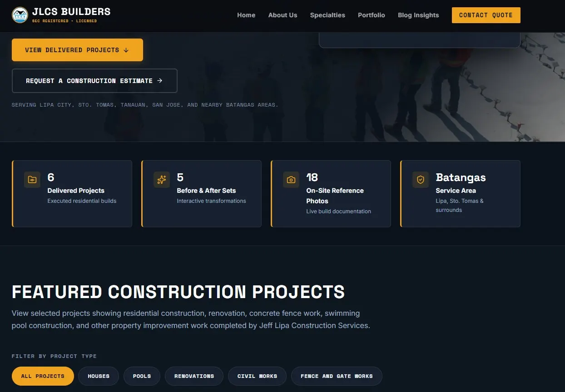This screenshot has height=392, width=565.
Task: Click the down arrow in View Delivered Projects
Action: click(126, 50)
